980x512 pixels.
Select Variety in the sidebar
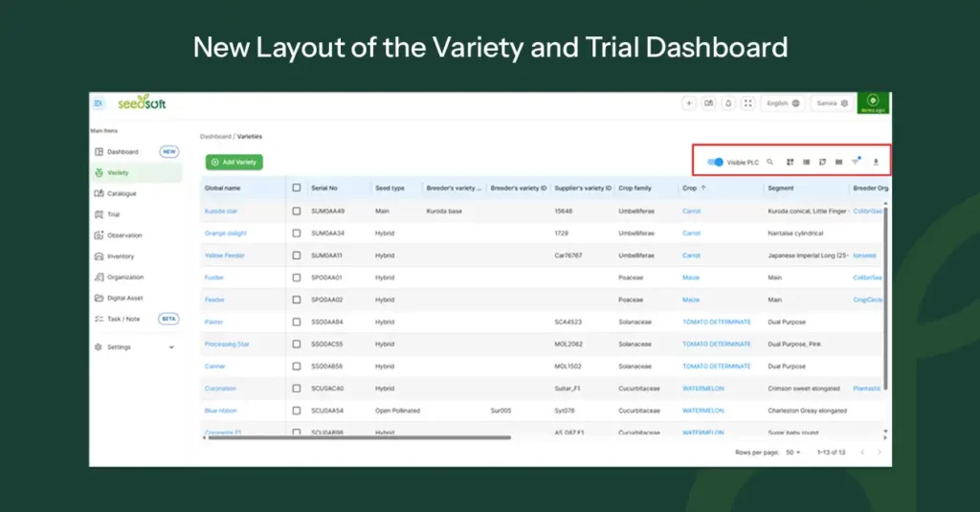pos(136,172)
